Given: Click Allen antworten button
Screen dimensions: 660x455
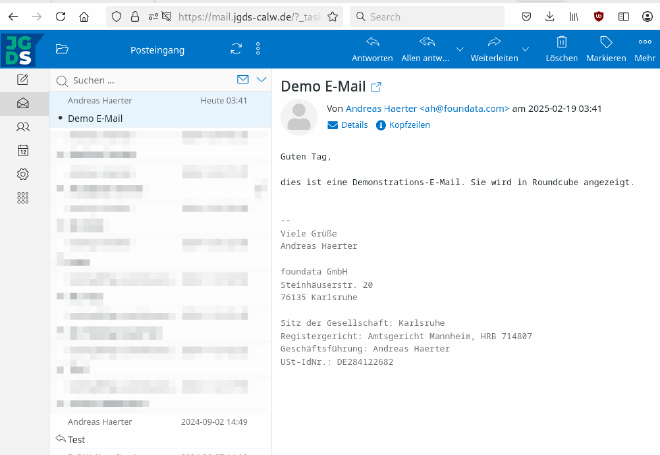Looking at the screenshot, I should pyautogui.click(x=426, y=49).
